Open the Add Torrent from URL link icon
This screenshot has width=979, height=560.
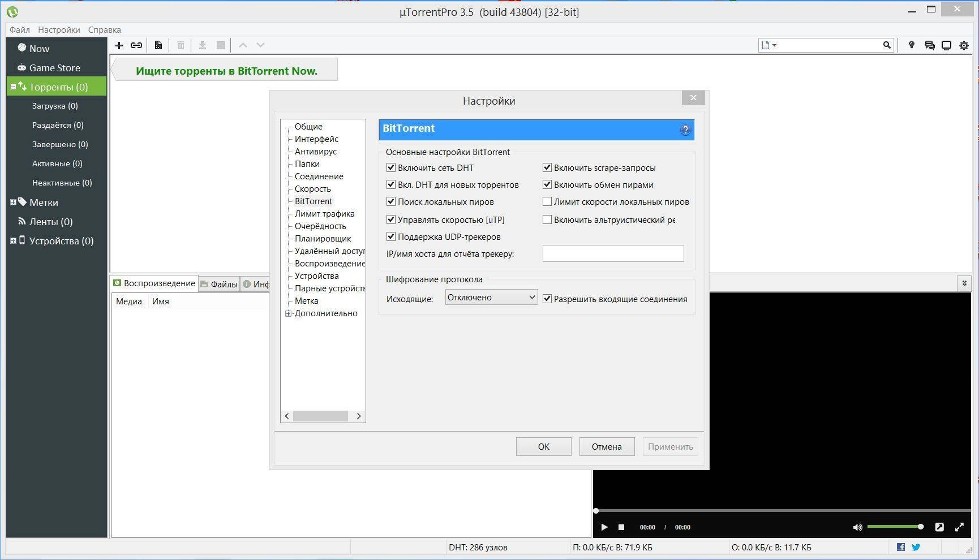[136, 45]
